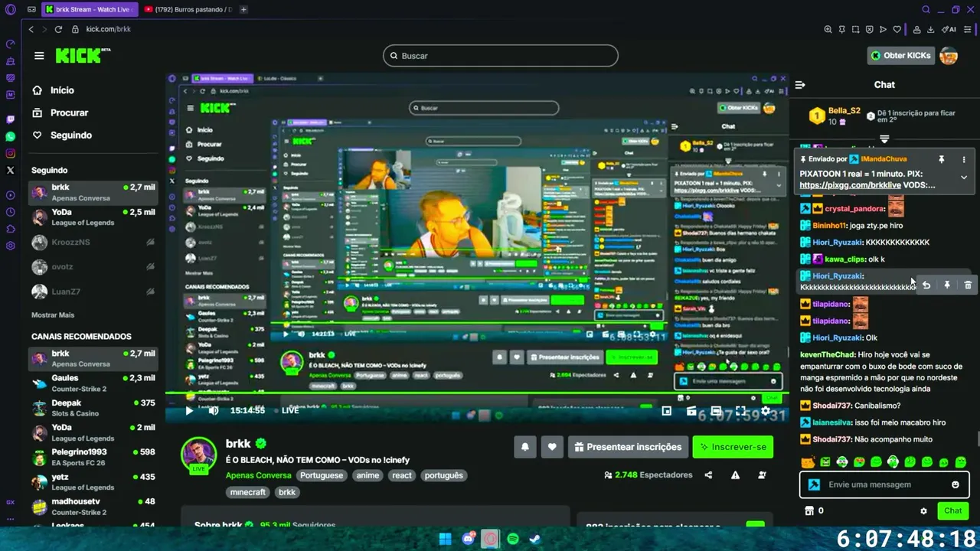Click the notification bell for brkk

coord(525,447)
